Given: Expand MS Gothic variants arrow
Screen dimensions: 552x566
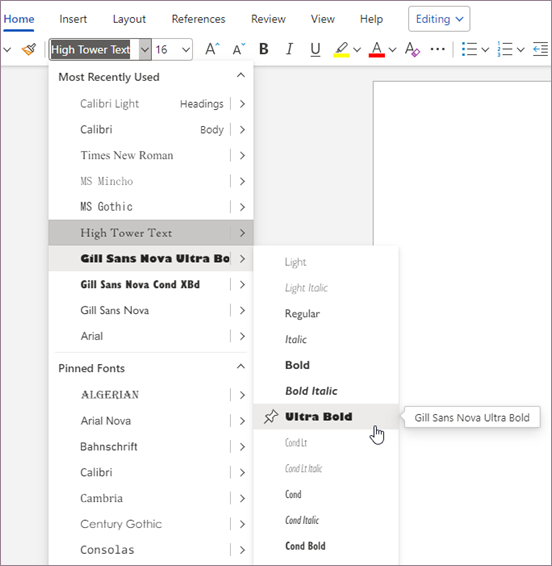Looking at the screenshot, I should tap(242, 207).
